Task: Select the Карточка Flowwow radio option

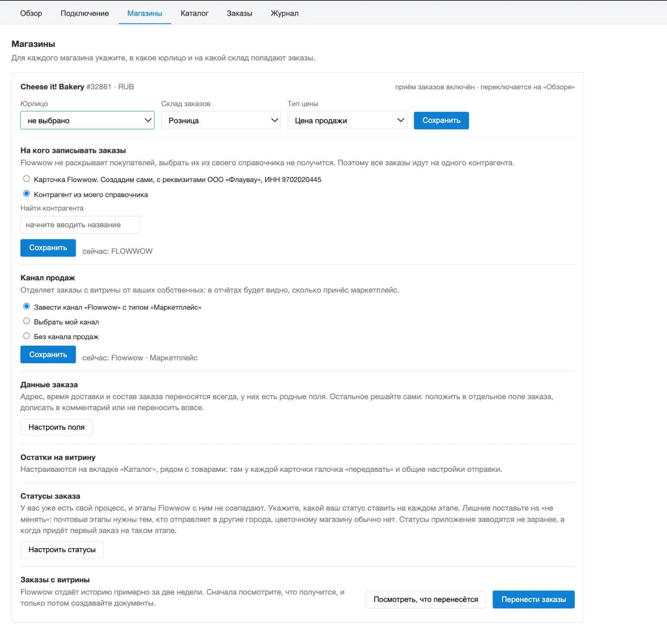Action: pos(27,179)
